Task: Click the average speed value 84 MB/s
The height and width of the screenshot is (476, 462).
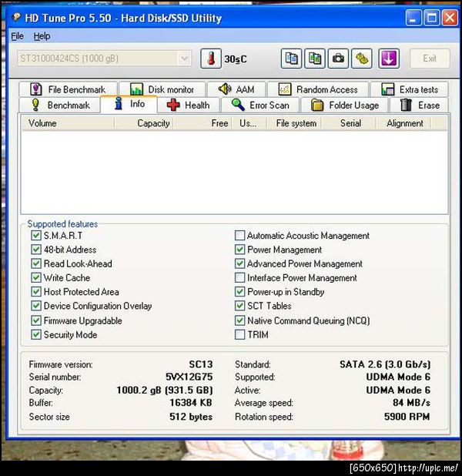Action: 411,403
